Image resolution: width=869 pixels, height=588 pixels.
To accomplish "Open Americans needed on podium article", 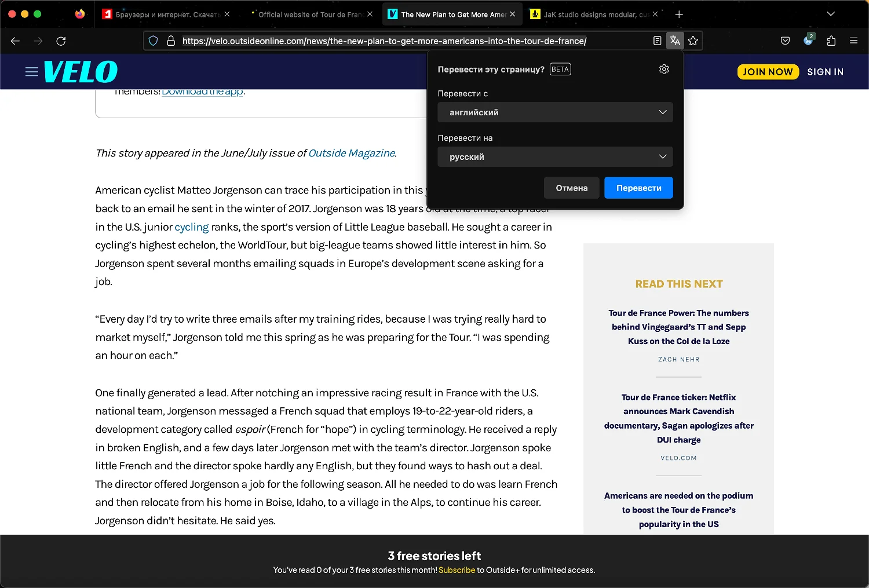I will pos(678,510).
